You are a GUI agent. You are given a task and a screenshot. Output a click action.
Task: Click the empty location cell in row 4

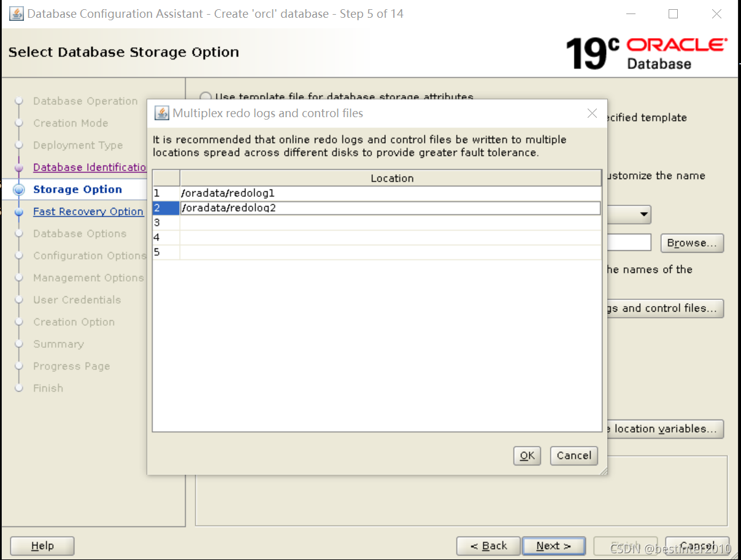pos(390,237)
